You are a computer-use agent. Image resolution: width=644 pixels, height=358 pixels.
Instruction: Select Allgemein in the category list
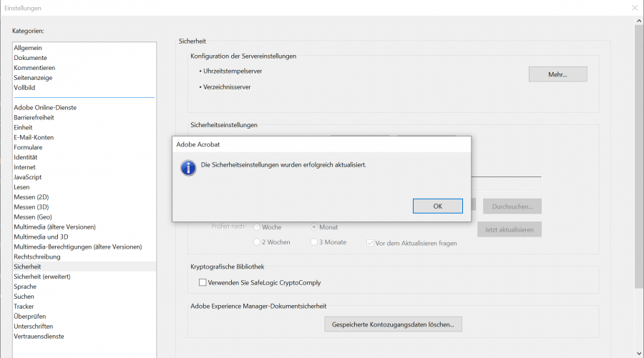click(x=27, y=48)
